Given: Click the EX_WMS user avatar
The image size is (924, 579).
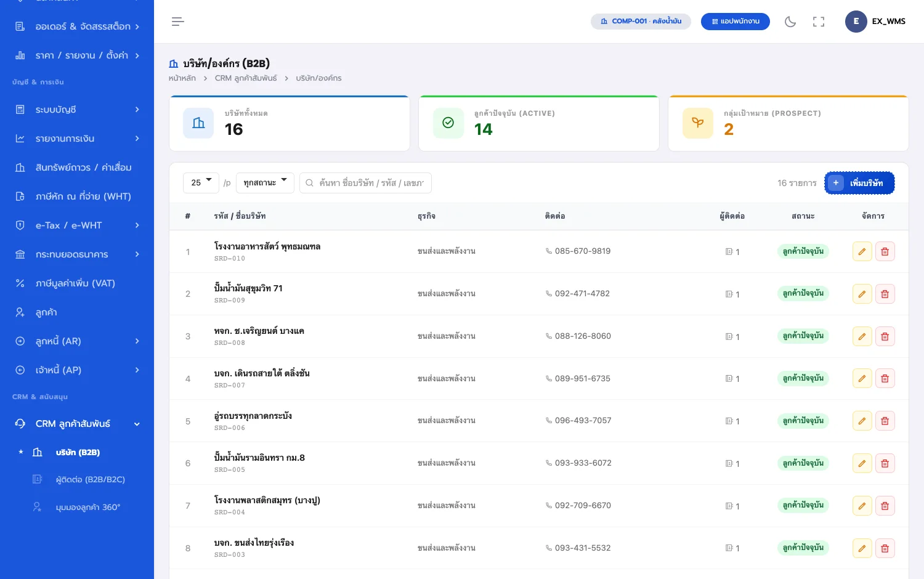Looking at the screenshot, I should [856, 22].
